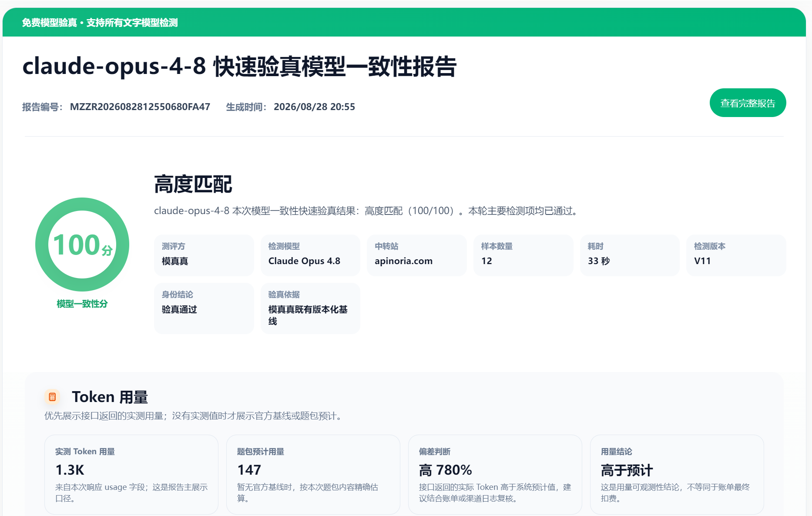Image resolution: width=812 pixels, height=516 pixels.
Task: Select the estimated value 147
Action: click(249, 470)
